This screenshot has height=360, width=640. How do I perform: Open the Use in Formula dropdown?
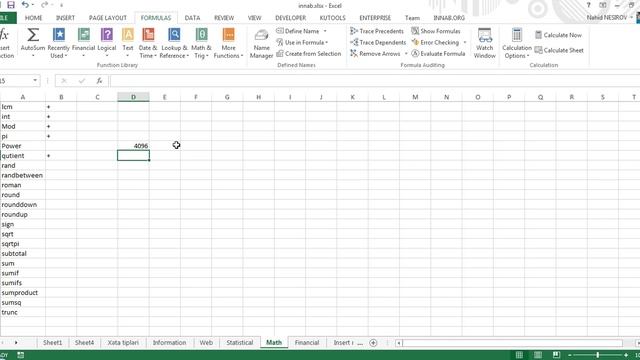pyautogui.click(x=302, y=42)
